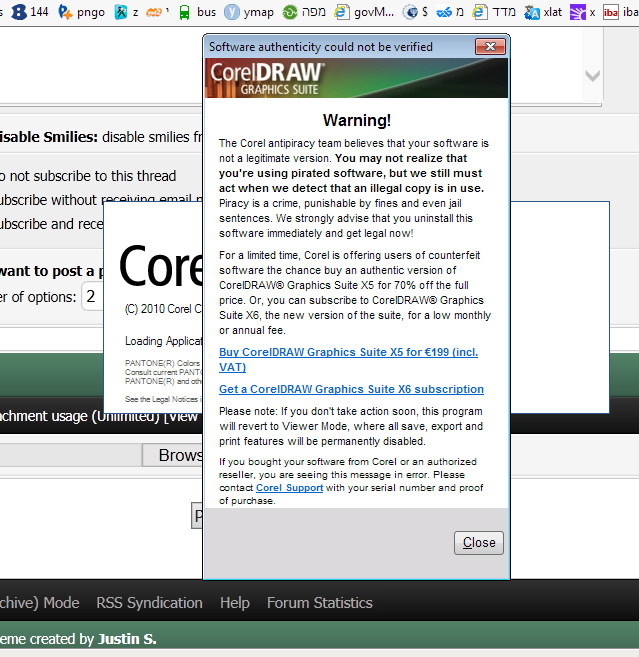639x657 pixels.
Task: Follow the Buy CorelDRAW Graphics Suite X5 link
Action: point(347,351)
